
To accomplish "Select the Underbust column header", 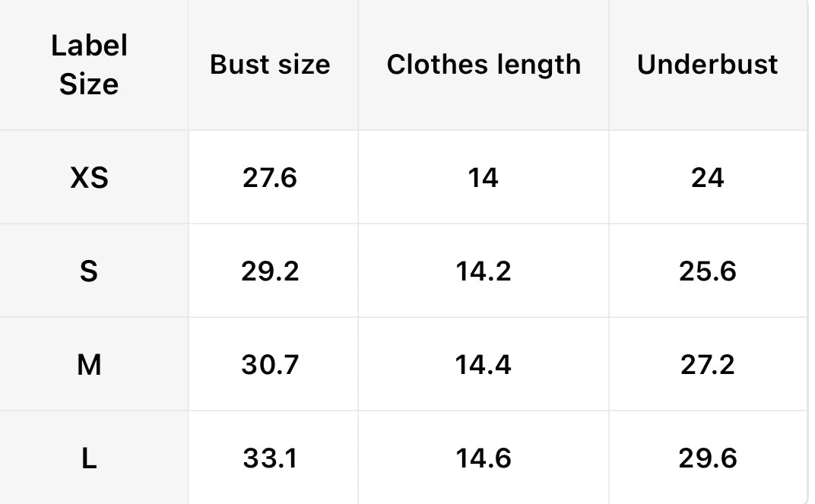I will tap(707, 65).
